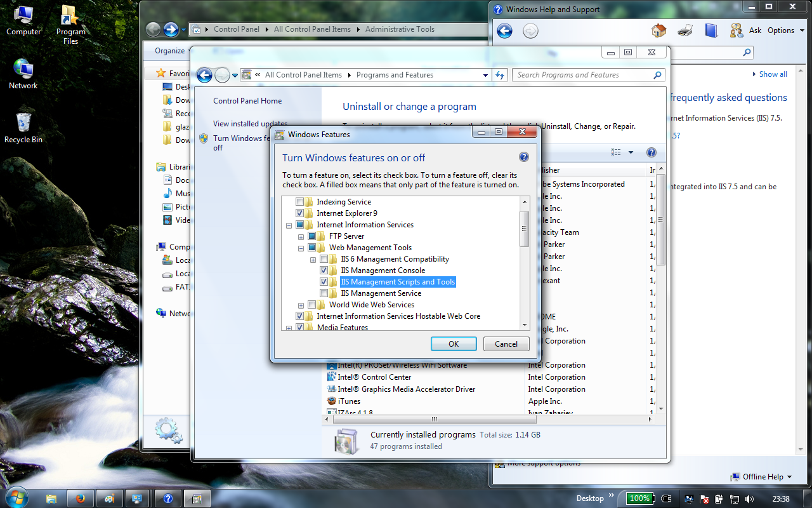Click View installed updates link

pyautogui.click(x=250, y=124)
